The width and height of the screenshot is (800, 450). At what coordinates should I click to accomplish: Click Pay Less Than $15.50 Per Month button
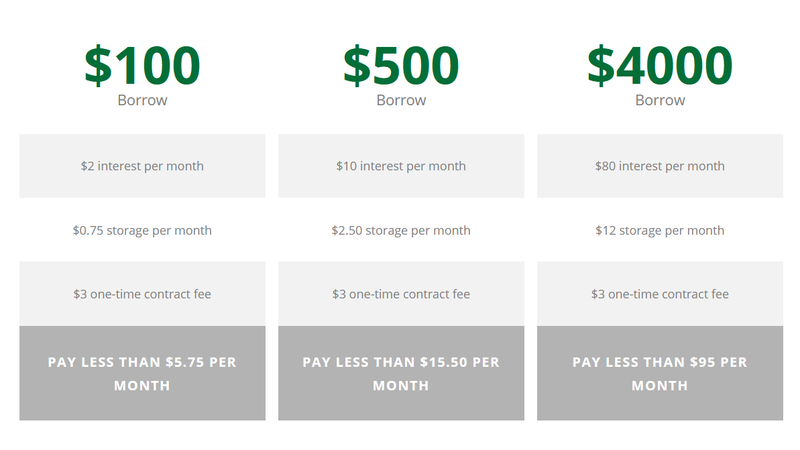click(401, 373)
